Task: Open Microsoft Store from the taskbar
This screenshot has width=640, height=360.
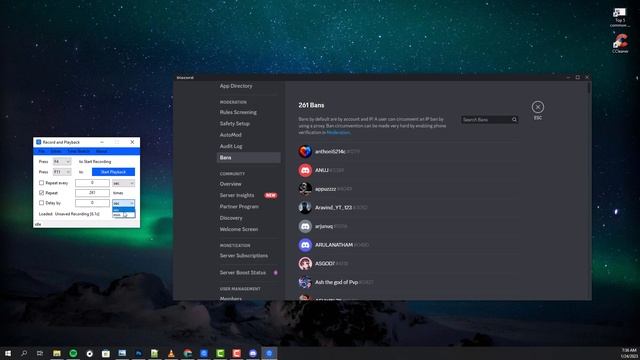Action: click(x=106, y=353)
